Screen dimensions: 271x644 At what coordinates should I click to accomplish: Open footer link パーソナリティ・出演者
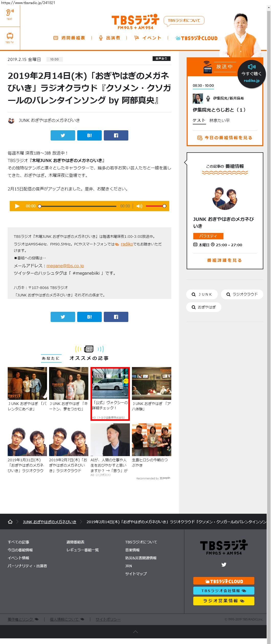[x=27, y=566]
